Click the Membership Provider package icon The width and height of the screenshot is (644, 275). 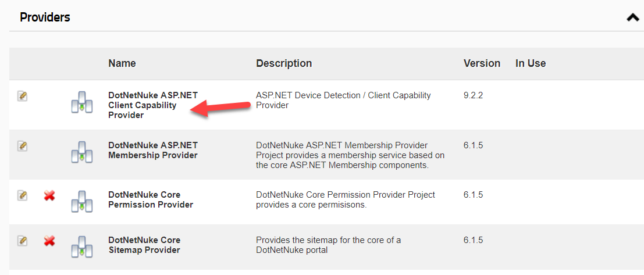[81, 152]
